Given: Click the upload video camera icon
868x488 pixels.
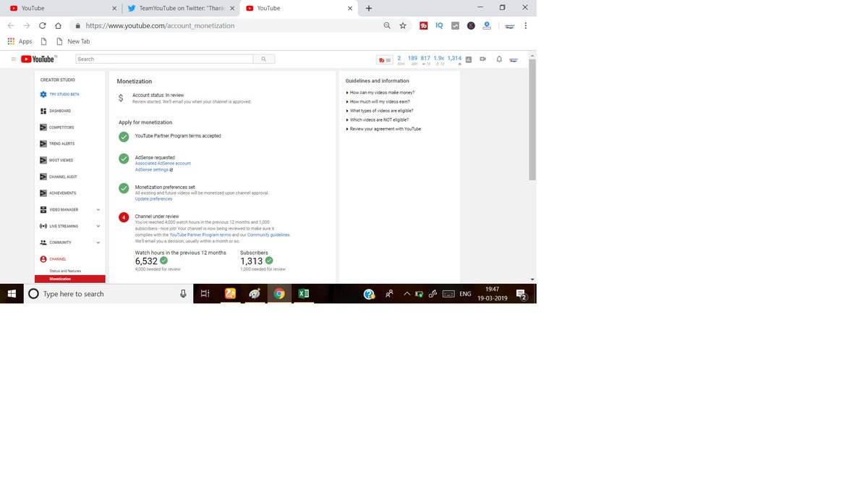Looking at the screenshot, I should tap(482, 59).
